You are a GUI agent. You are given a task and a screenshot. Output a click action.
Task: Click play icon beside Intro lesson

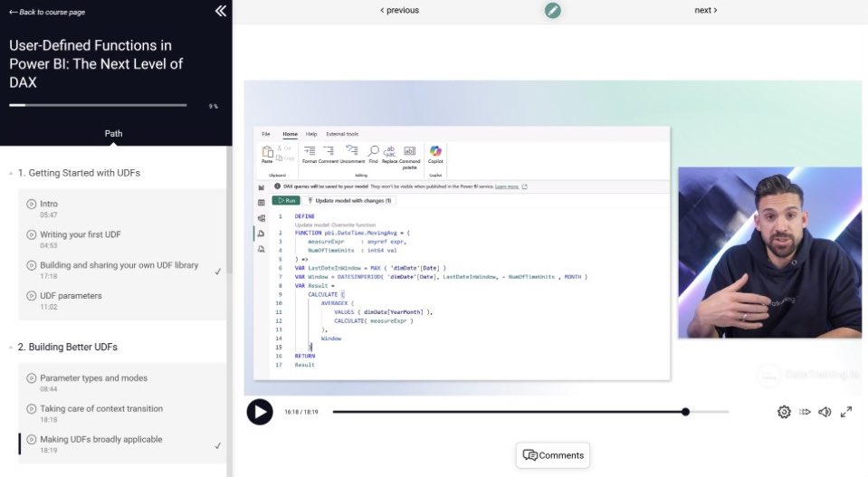tap(32, 204)
